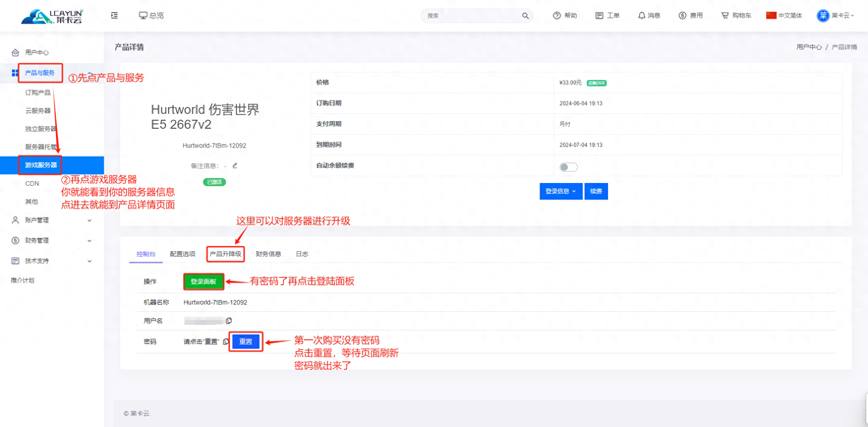Click the China flag language icon
This screenshot has height=427, width=868.
coord(771,15)
